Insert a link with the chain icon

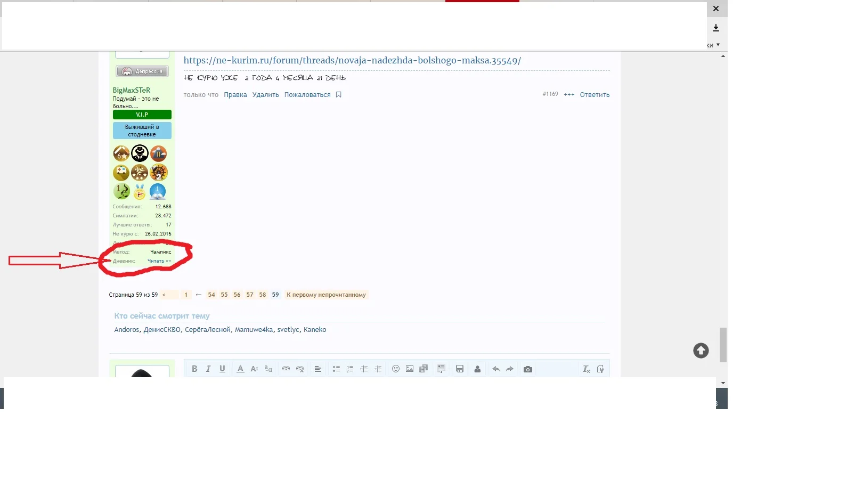click(x=286, y=368)
